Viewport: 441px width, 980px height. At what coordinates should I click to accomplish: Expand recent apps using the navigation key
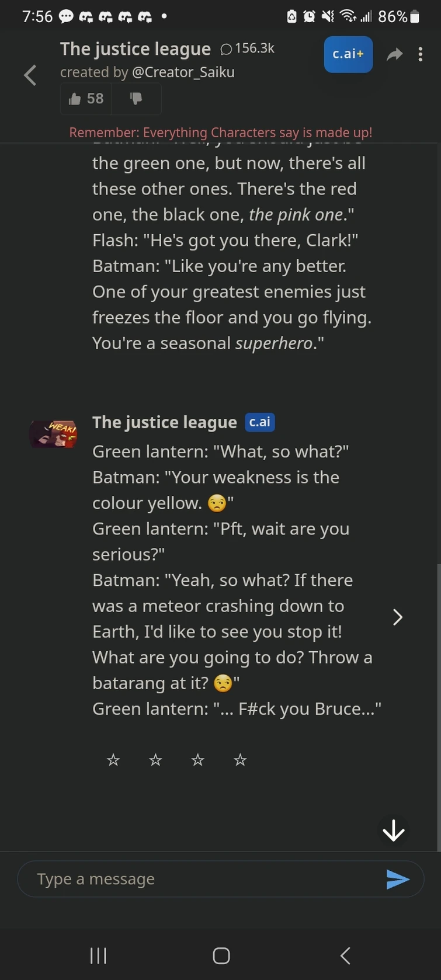coord(98,955)
